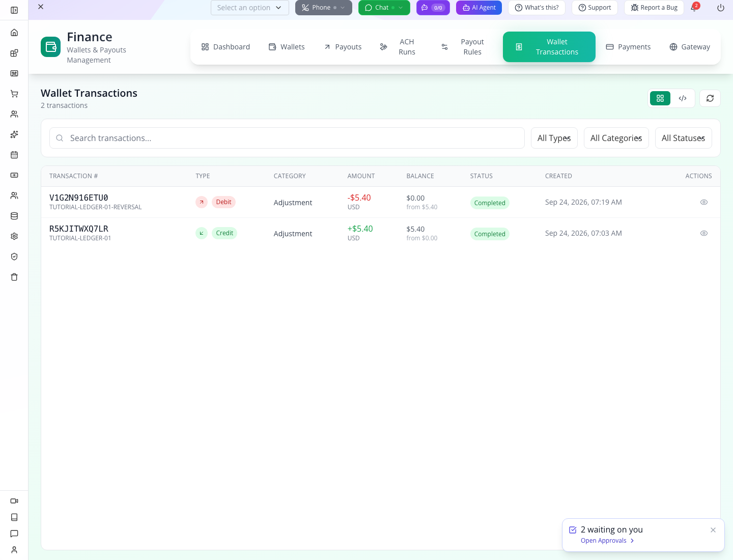Screen dimensions: 733x560
Task: Refresh the wallet transactions list
Action: [x=710, y=98]
